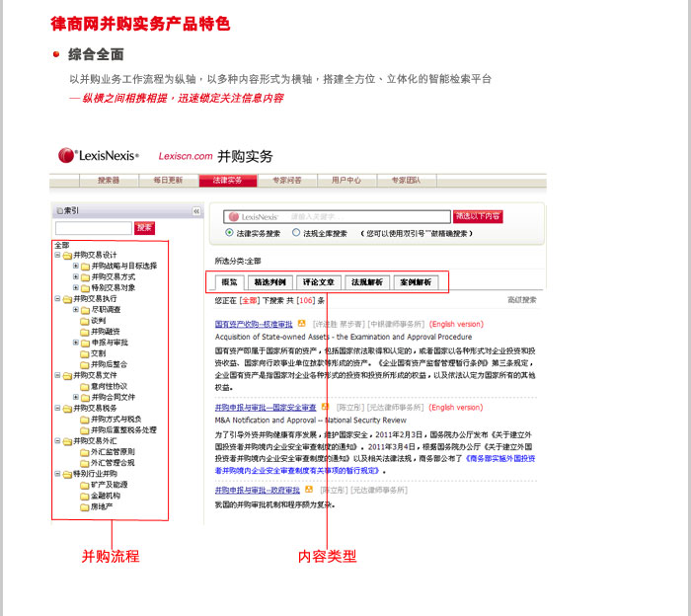
Task: Open the 每日更新 navigation tab
Action: [169, 181]
